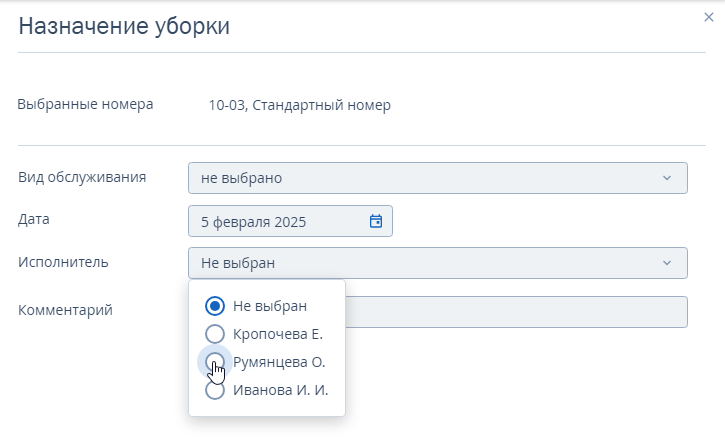The image size is (725, 444).
Task: Click the Выбранные номера label
Action: [x=85, y=104]
